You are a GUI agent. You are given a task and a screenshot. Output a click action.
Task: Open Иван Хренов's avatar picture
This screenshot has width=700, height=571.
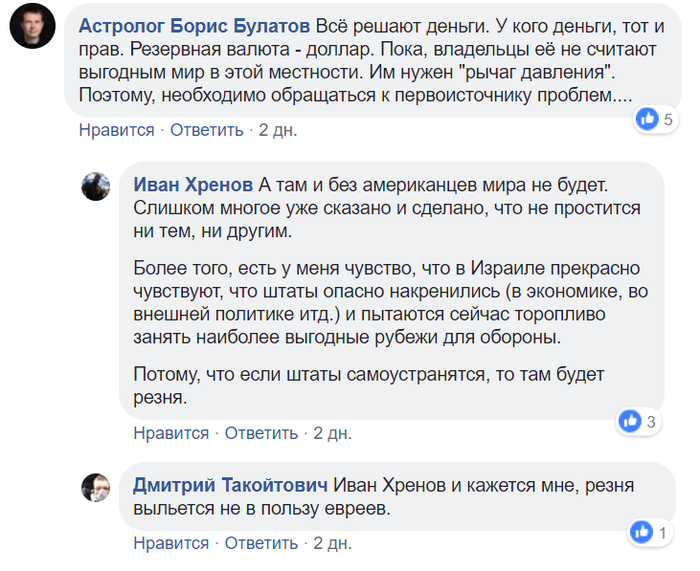pyautogui.click(x=95, y=186)
